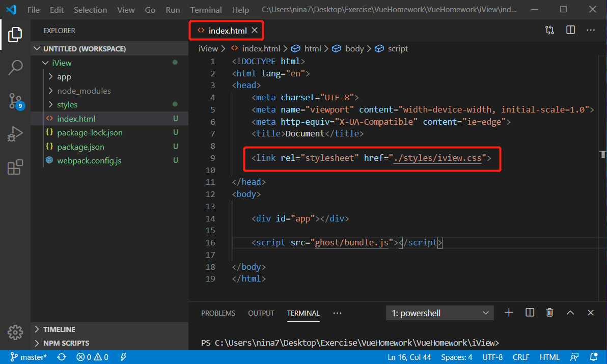The image size is (607, 364).
Task: Change indentation via Spaces: 4
Action: [456, 357]
